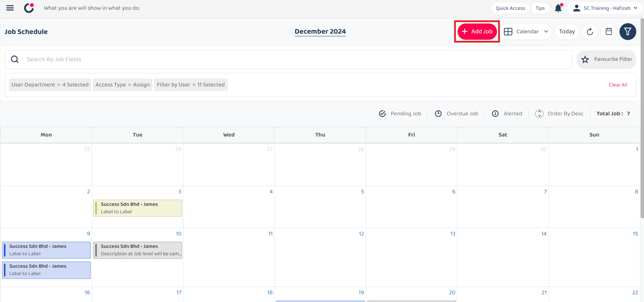
Task: Click the Fri column header
Action: [x=412, y=135]
